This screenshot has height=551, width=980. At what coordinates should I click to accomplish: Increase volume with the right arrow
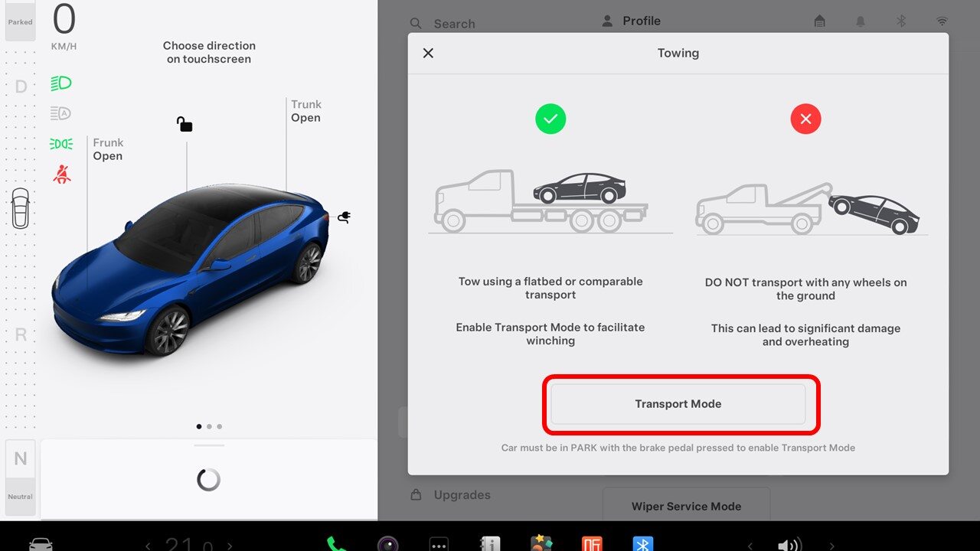(832, 546)
